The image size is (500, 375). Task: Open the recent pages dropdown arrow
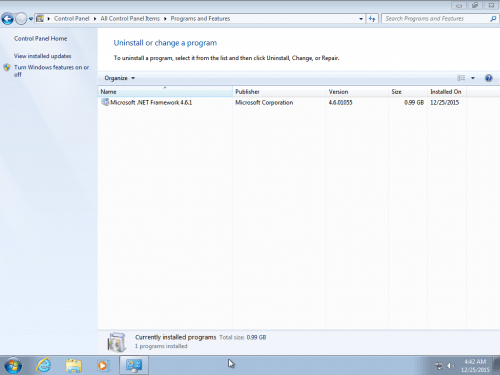pos(31,19)
